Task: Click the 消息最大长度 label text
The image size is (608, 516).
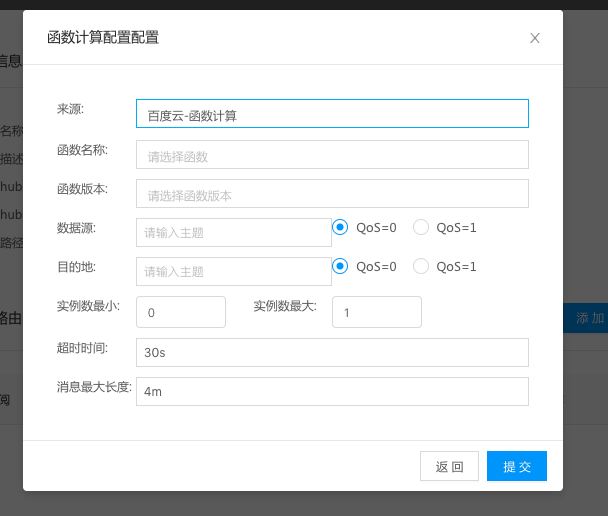Action: [x=94, y=385]
